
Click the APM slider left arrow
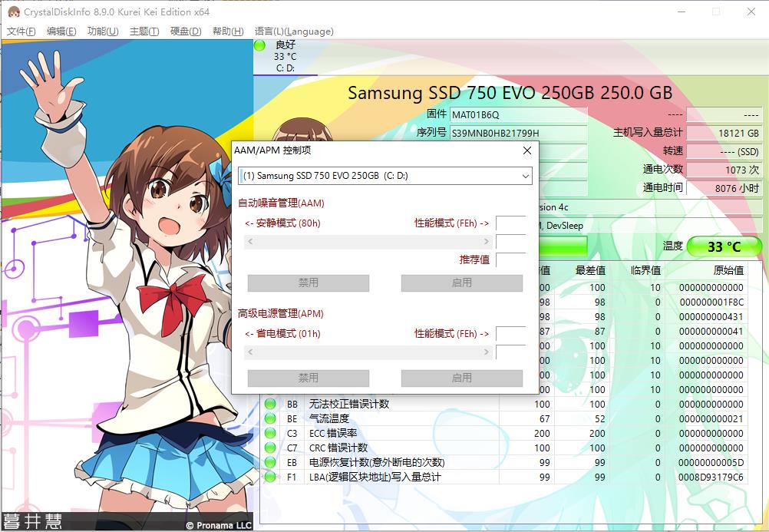click(250, 352)
